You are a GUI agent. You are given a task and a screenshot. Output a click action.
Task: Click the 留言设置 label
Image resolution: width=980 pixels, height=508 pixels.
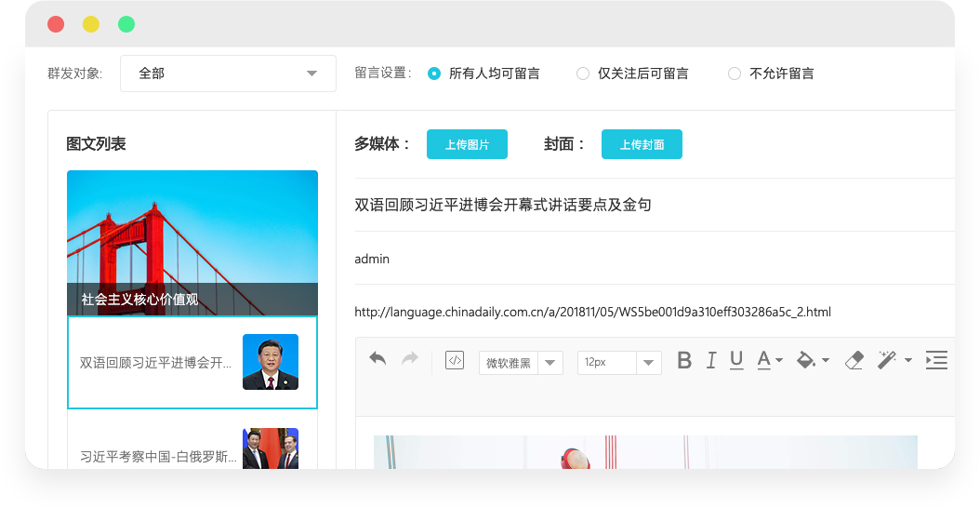(383, 74)
